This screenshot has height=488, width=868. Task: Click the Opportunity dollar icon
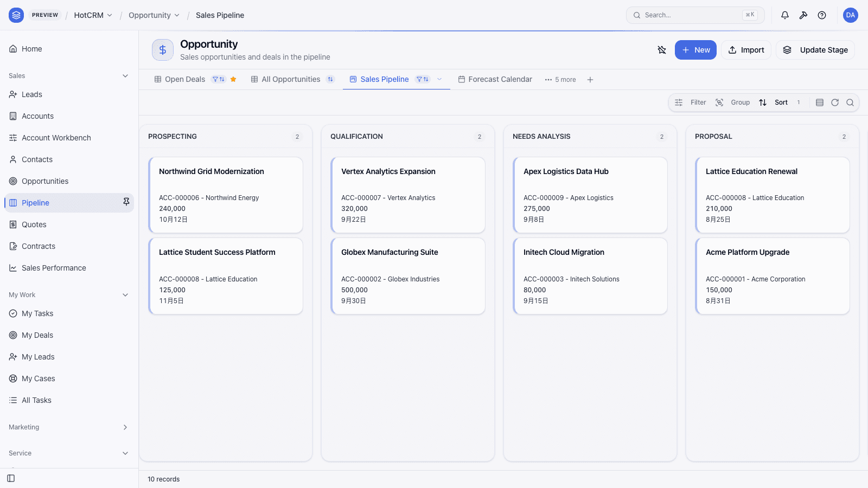click(x=163, y=50)
